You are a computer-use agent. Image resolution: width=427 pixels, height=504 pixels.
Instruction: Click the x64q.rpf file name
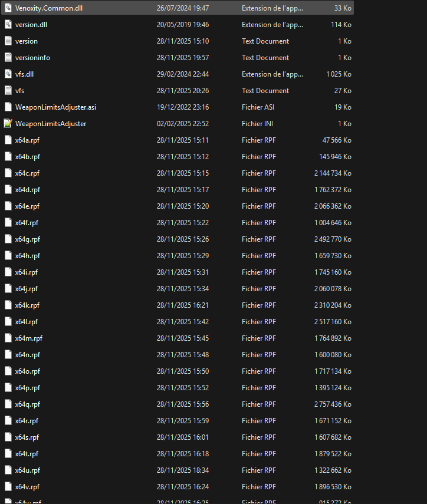click(x=28, y=404)
